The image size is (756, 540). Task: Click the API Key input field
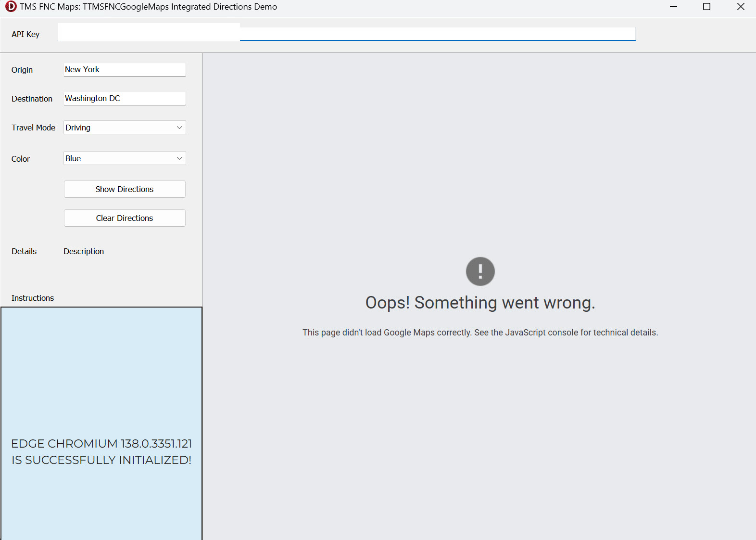tap(346, 33)
